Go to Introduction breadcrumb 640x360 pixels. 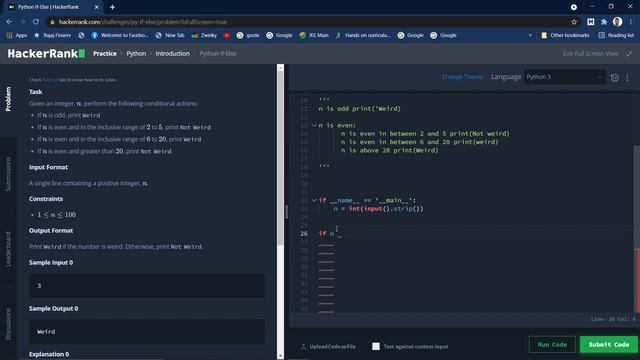tap(173, 53)
